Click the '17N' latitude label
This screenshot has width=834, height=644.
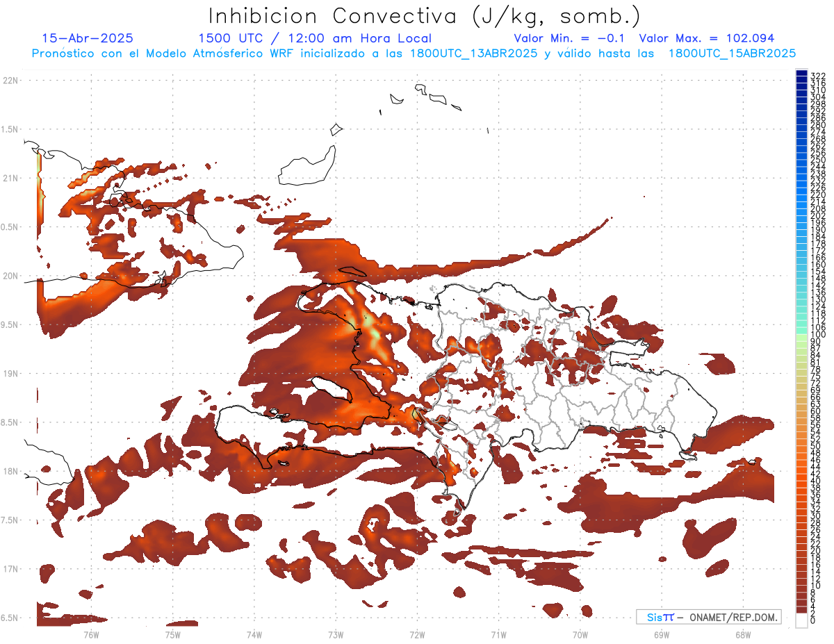coord(10,569)
